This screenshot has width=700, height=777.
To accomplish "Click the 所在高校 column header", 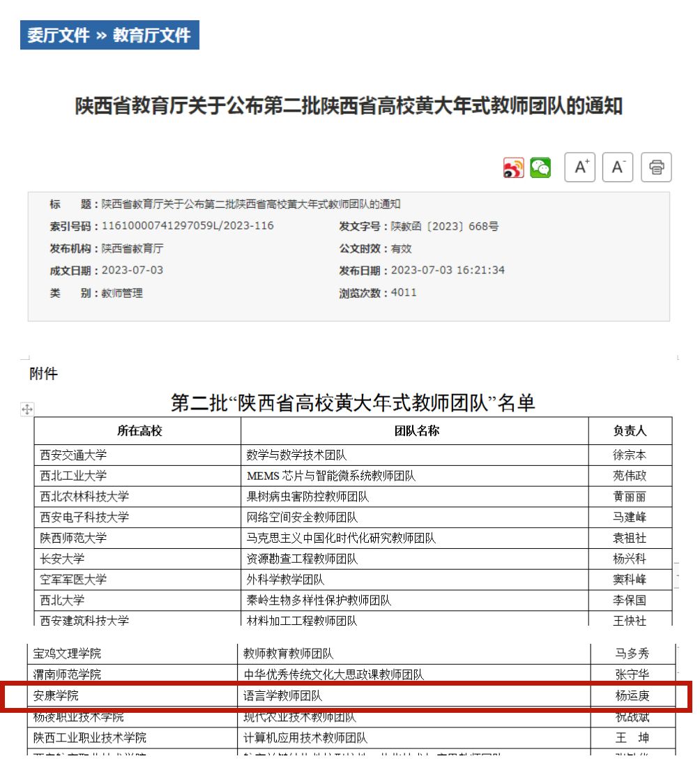I will click(x=139, y=431).
